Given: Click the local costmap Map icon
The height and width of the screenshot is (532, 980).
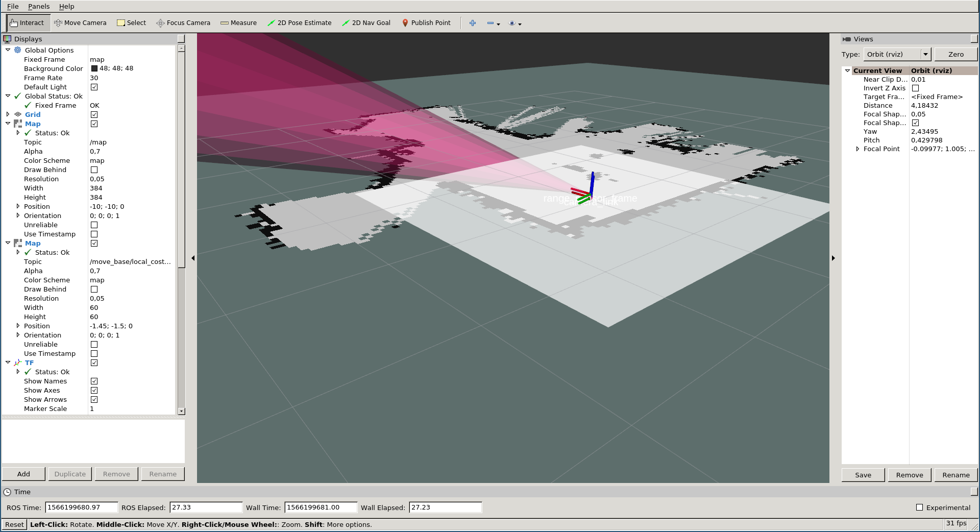Looking at the screenshot, I should pyautogui.click(x=18, y=243).
